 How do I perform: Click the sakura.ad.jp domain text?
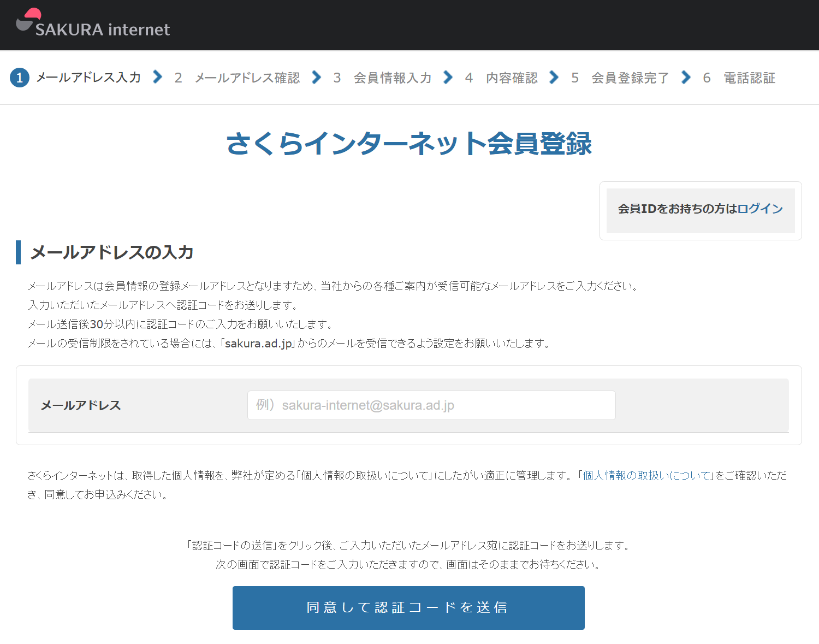259,344
